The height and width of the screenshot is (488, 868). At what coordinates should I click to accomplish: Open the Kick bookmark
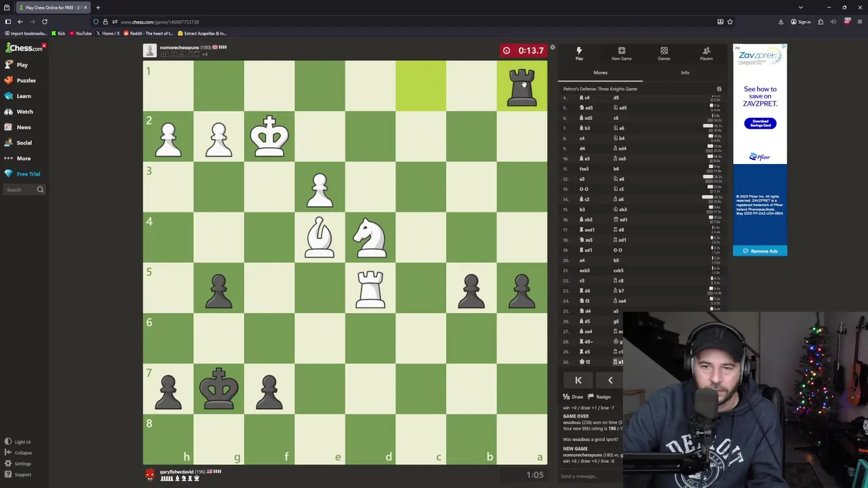58,33
